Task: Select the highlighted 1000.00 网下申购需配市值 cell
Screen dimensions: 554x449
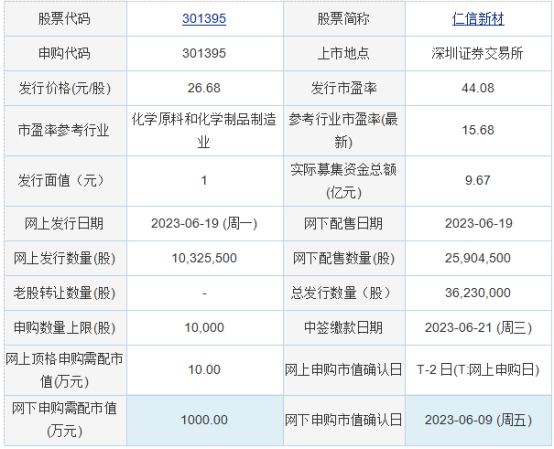Action: (x=205, y=420)
